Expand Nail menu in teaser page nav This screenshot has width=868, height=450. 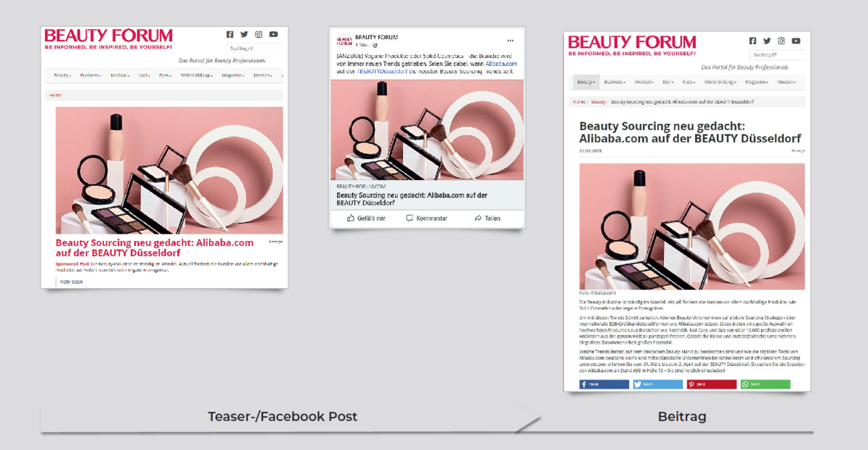coord(145,75)
